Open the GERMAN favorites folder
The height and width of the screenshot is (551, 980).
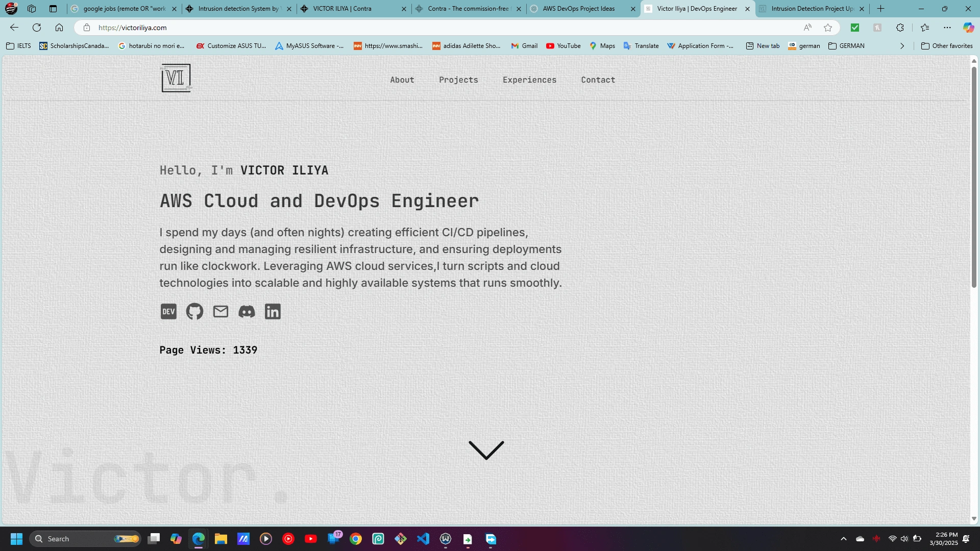coord(846,46)
